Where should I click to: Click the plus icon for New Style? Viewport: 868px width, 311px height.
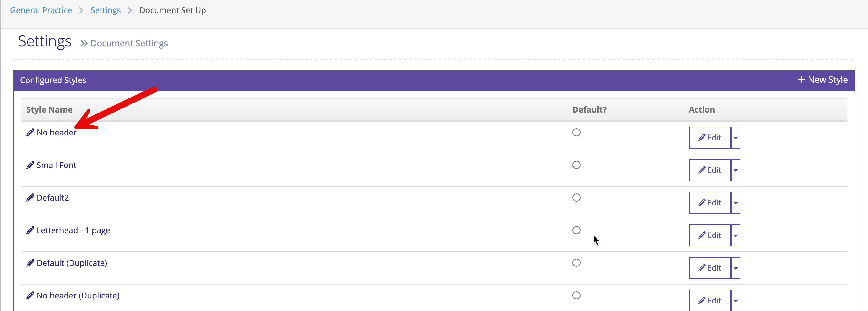pyautogui.click(x=801, y=80)
